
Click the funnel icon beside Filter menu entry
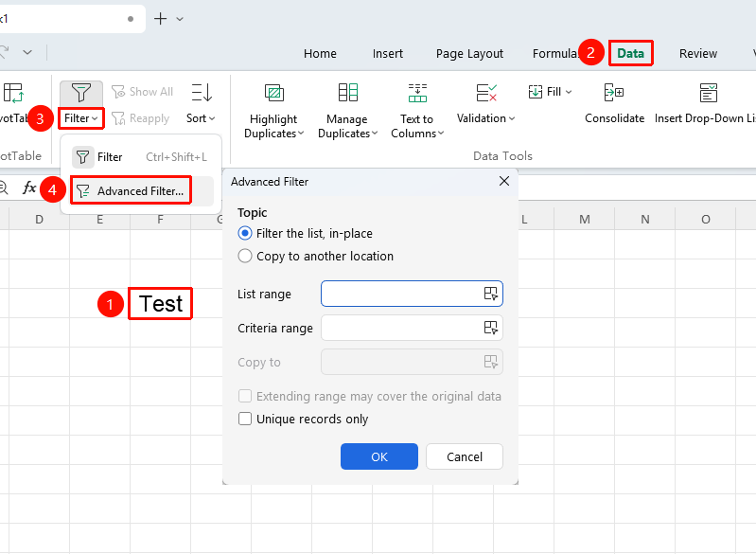click(x=82, y=157)
